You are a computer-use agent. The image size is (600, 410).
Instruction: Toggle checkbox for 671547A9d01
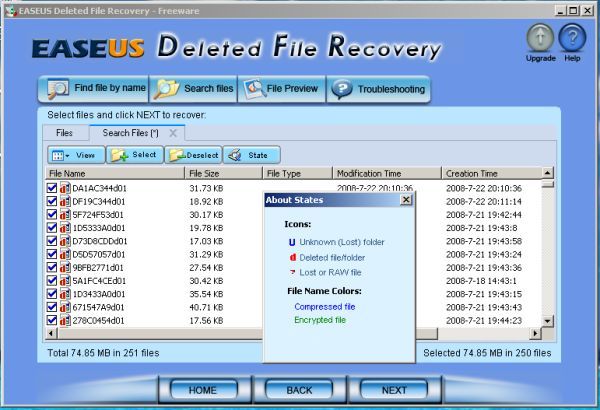tap(52, 307)
